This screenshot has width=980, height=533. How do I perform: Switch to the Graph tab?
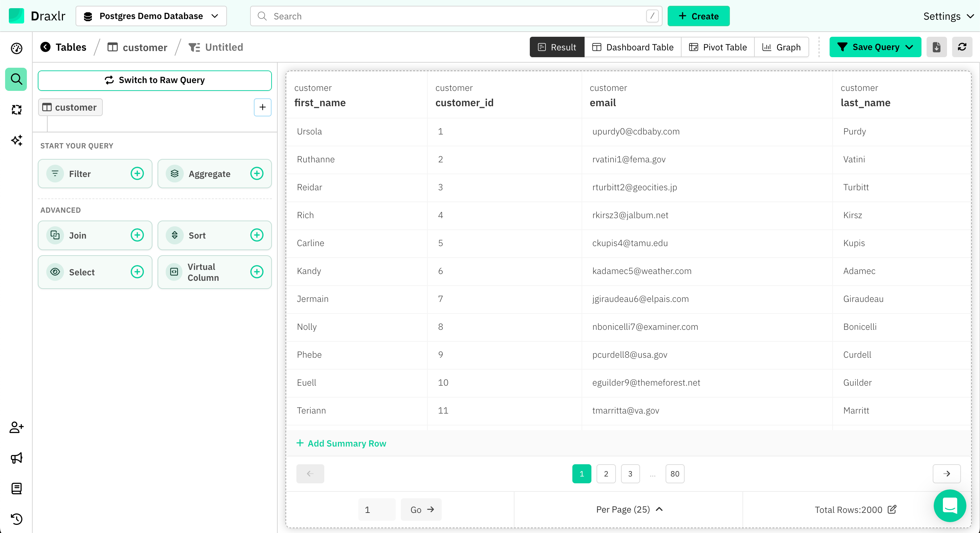781,47
